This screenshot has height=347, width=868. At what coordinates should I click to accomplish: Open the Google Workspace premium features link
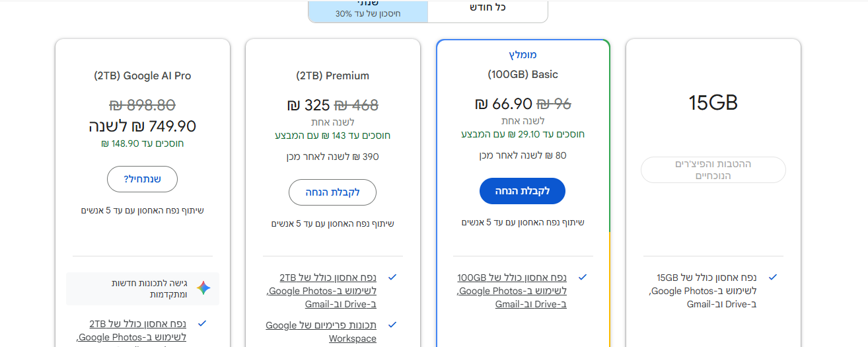(321, 332)
